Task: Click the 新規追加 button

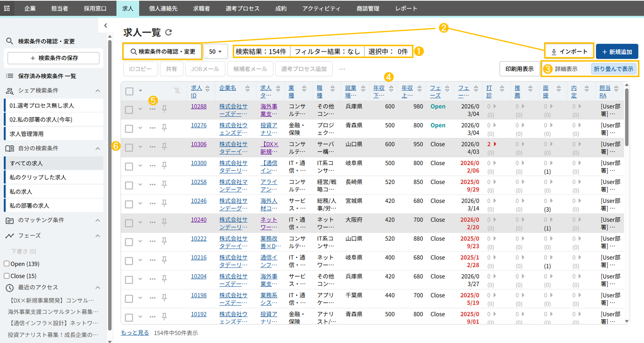Action: [x=617, y=52]
